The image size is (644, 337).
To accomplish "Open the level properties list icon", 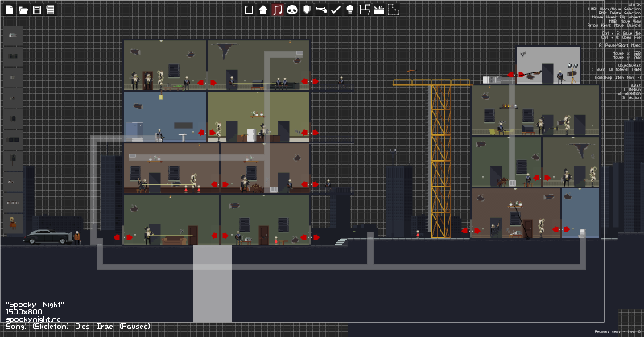I will click(51, 10).
